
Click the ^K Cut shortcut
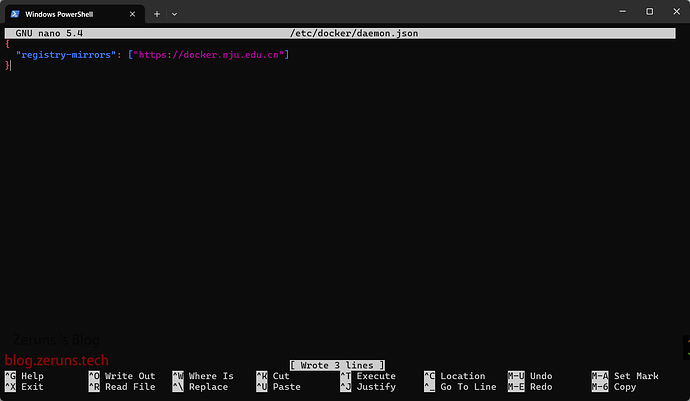273,376
